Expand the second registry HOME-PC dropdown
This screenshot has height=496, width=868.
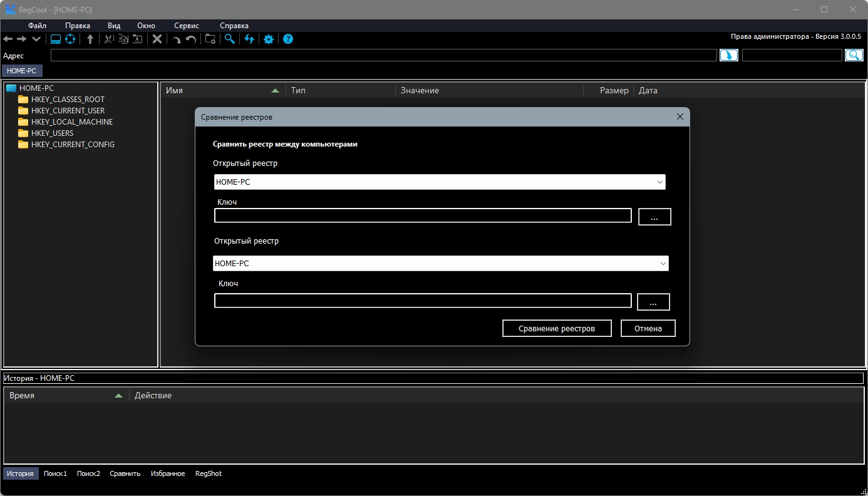(663, 264)
